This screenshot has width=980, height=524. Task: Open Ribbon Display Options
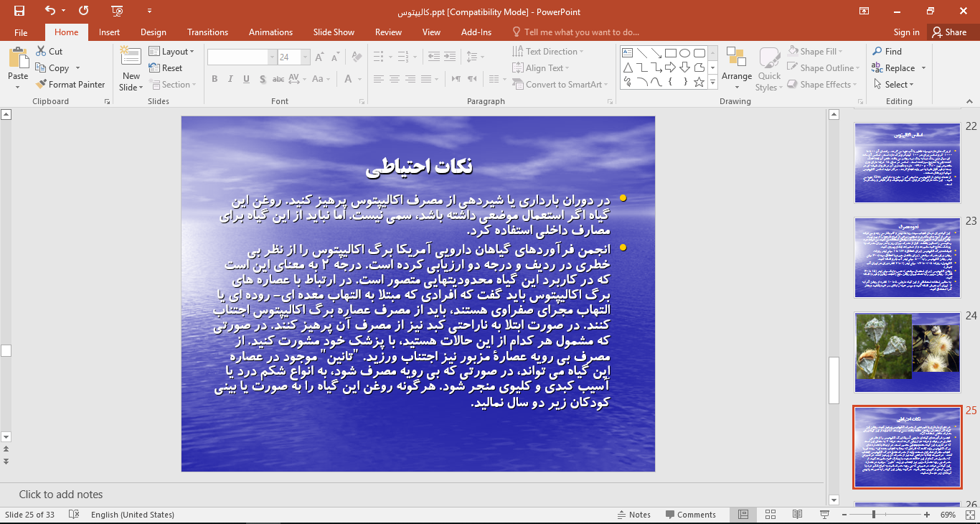[x=864, y=11]
